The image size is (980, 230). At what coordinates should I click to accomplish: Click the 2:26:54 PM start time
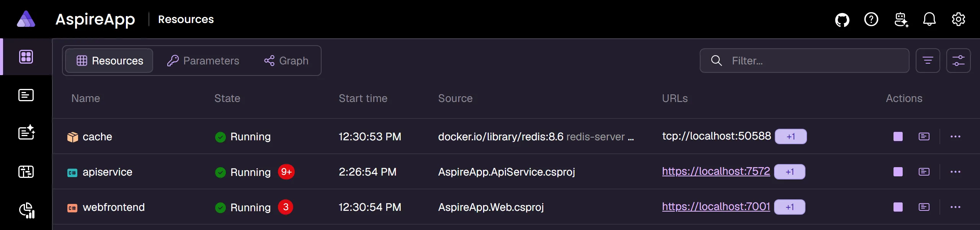(367, 172)
